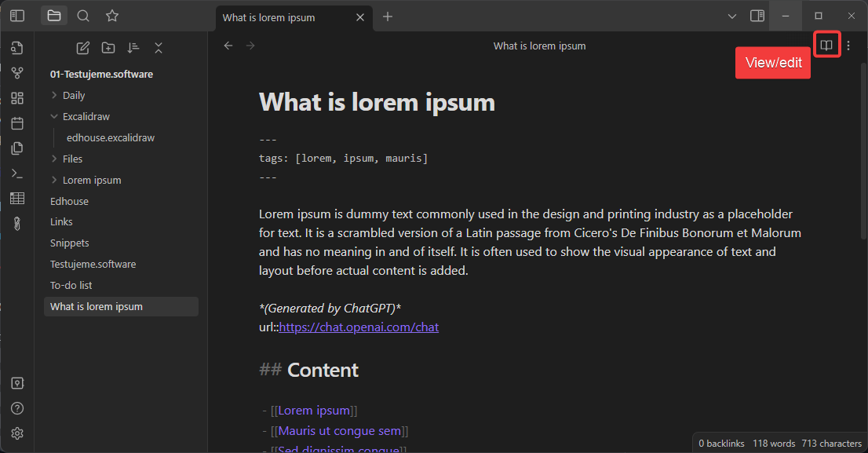
Task: Open the chat.openai.com link
Action: pos(359,327)
